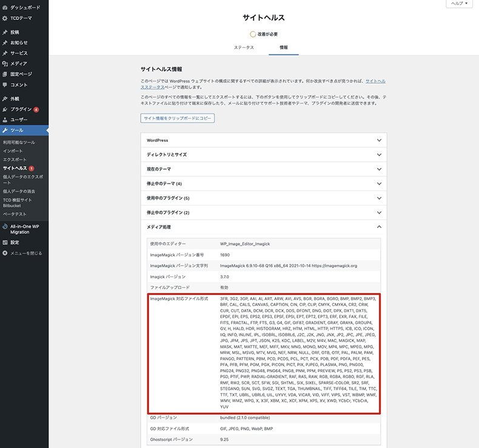Click the サイトヘルス情報 heading
This screenshot has width=479, height=448.
coord(161,69)
